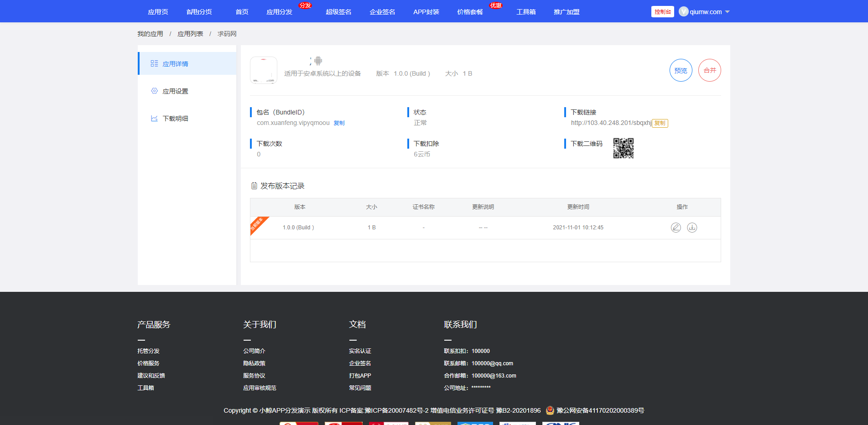This screenshot has height=425, width=868.
Task: Click the round 预览 button
Action: [x=681, y=71]
